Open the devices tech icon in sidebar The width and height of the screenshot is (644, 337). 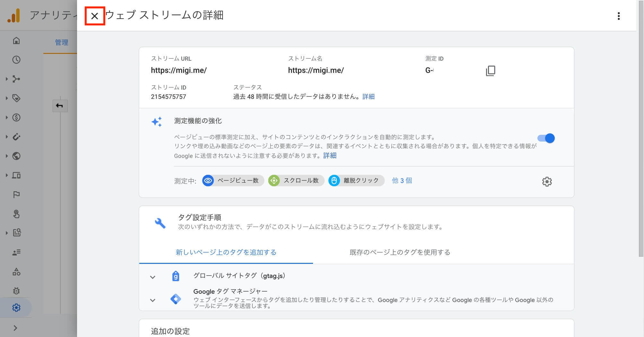point(16,175)
